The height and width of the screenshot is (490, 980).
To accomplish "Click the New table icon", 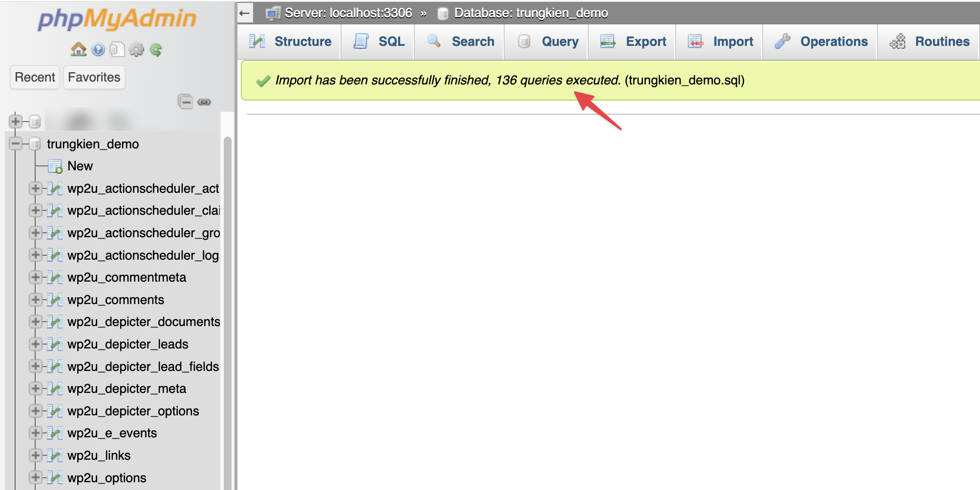I will coord(55,166).
